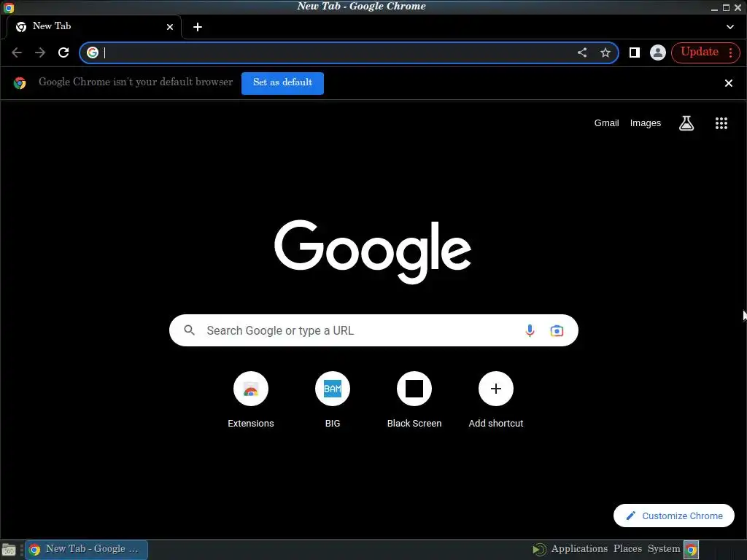Image resolution: width=747 pixels, height=560 pixels.
Task: Reload the page with the refresh icon
Action: [63, 52]
